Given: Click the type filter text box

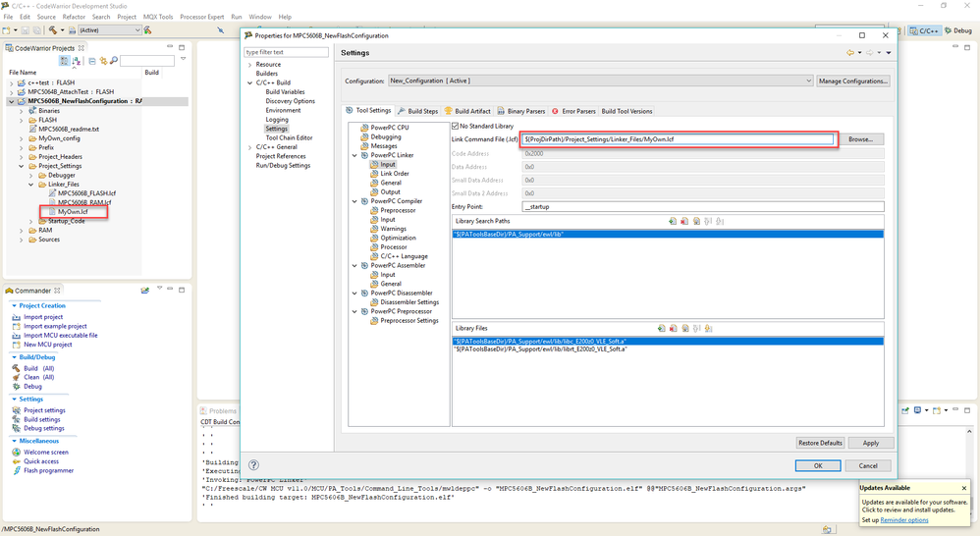Looking at the screenshot, I should [287, 52].
